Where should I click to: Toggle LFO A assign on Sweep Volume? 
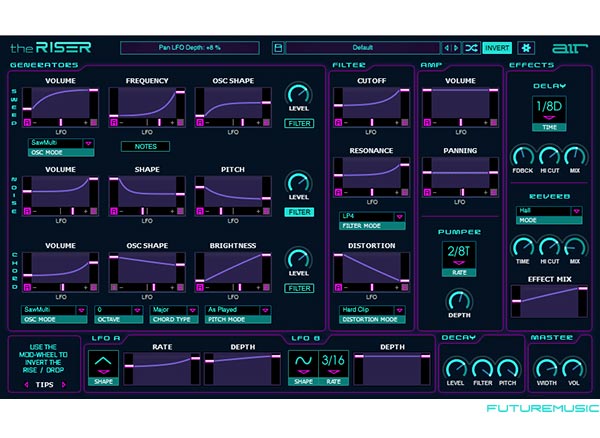click(27, 122)
